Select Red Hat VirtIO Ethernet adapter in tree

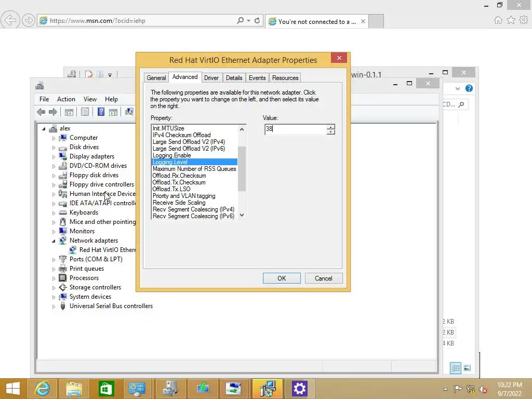pyautogui.click(x=107, y=250)
